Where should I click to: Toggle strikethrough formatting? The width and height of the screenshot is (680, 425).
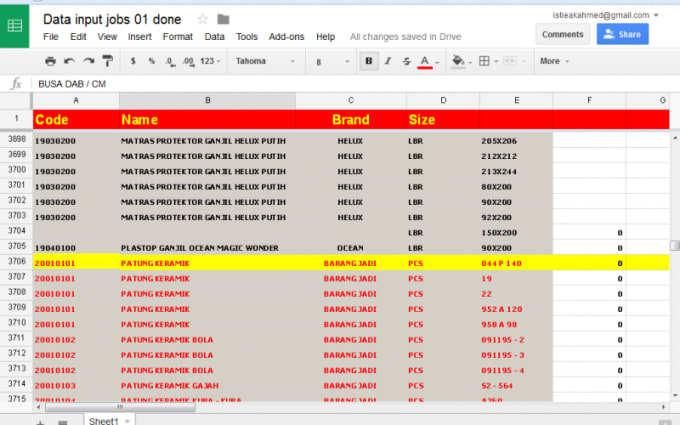tap(406, 61)
